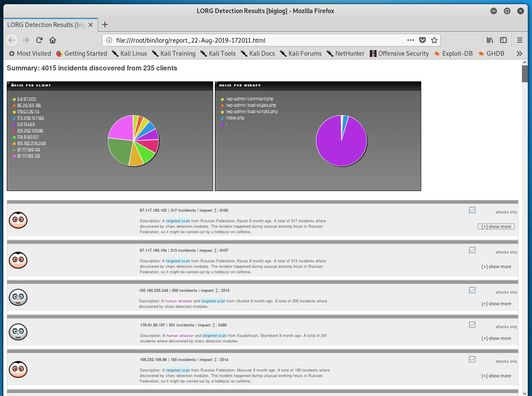Viewport: 532px width, 396px height.
Task: Open the Pocket save icon
Action: coord(422,40)
